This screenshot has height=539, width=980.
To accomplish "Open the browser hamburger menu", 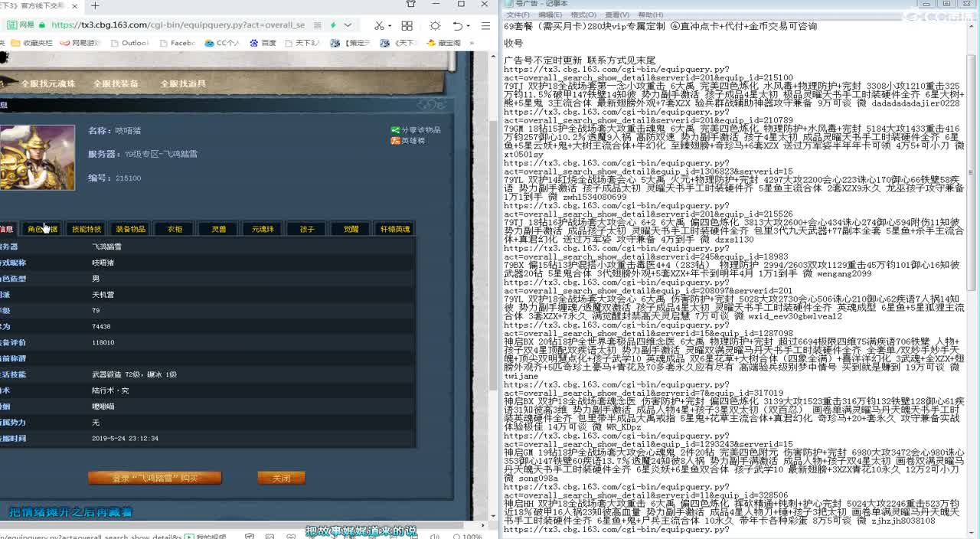I will coord(485,25).
